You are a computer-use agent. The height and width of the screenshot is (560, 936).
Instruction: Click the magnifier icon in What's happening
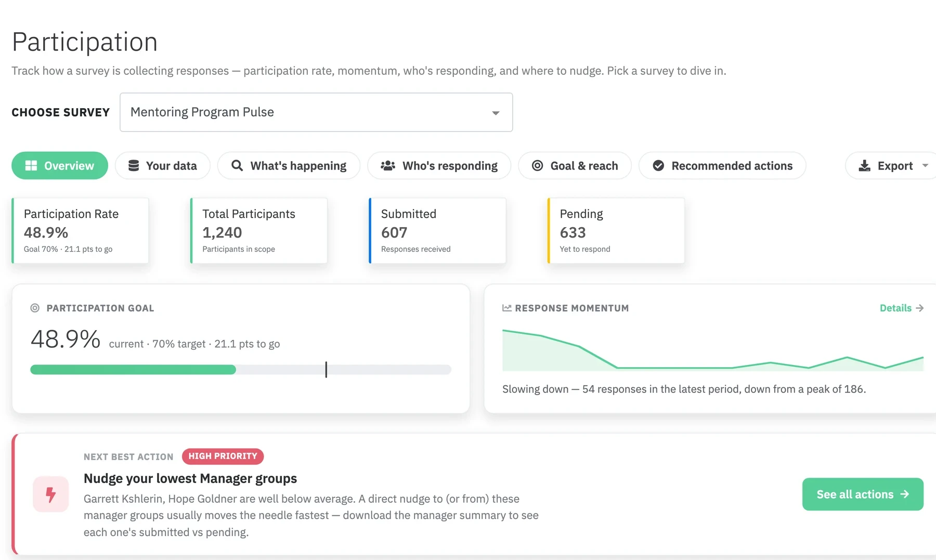point(237,165)
